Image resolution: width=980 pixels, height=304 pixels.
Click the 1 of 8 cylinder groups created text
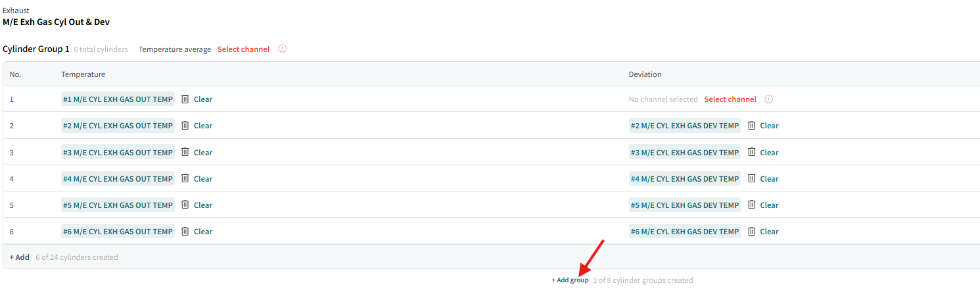643,280
